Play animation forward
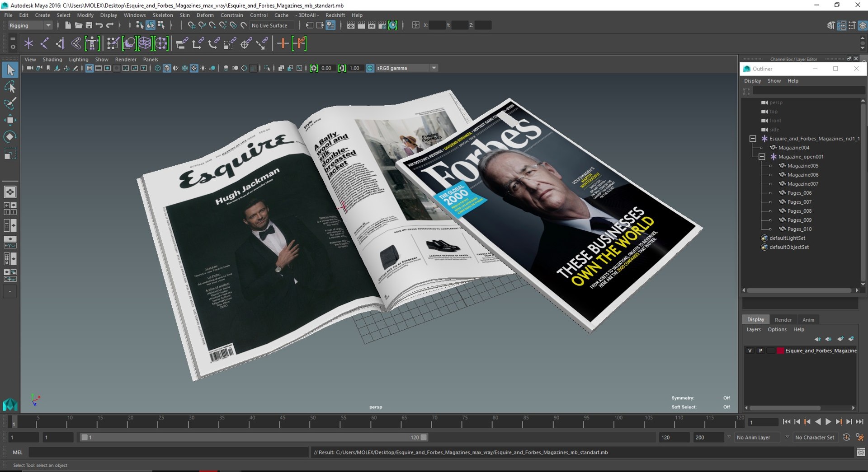 (828, 421)
